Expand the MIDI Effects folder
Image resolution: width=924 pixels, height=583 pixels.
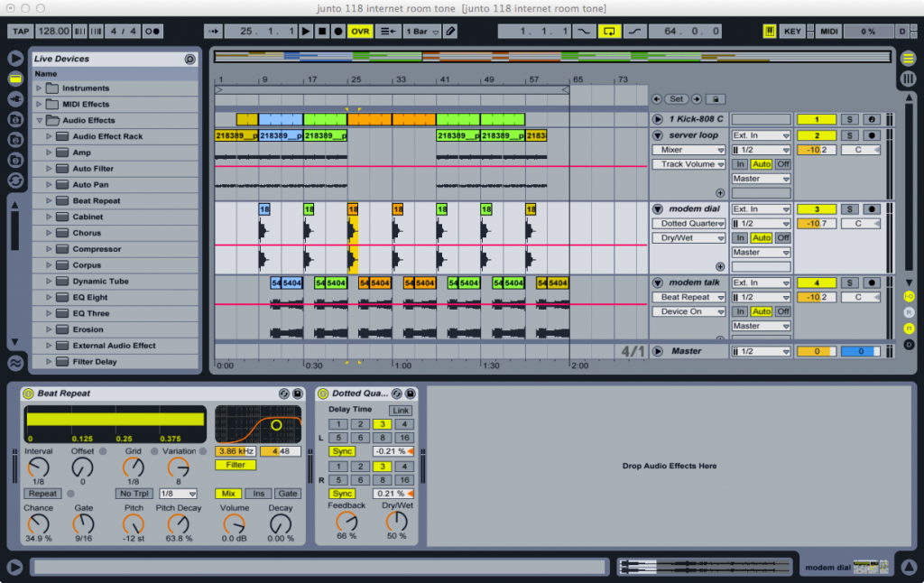tap(39, 104)
